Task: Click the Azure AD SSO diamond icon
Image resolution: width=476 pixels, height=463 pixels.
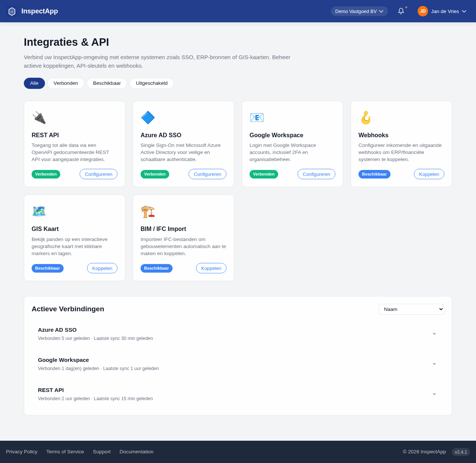Action: click(x=148, y=118)
